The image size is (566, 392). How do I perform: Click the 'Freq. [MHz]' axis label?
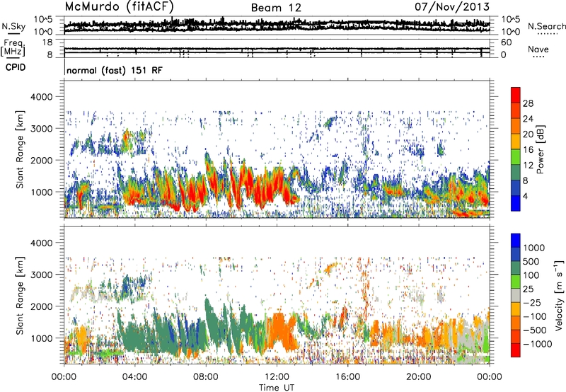13,48
